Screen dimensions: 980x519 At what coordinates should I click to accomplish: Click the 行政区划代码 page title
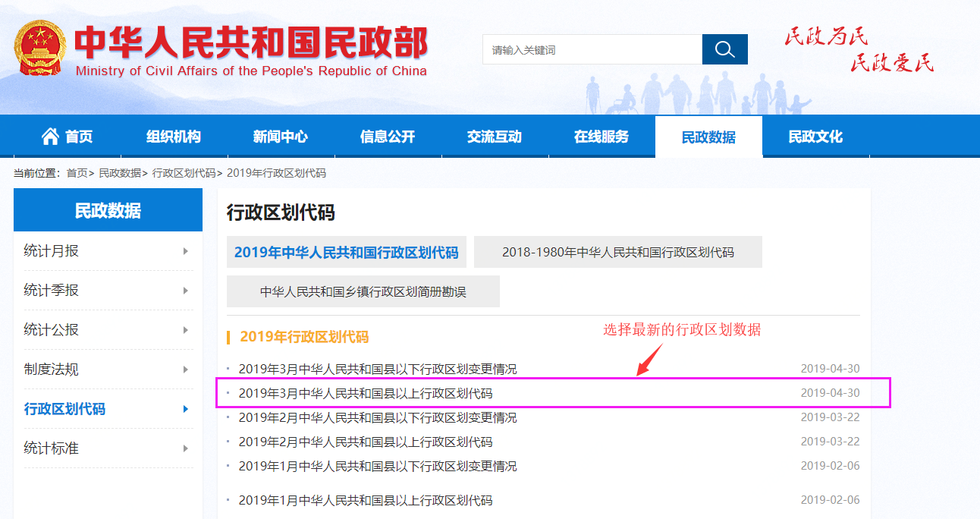[281, 213]
